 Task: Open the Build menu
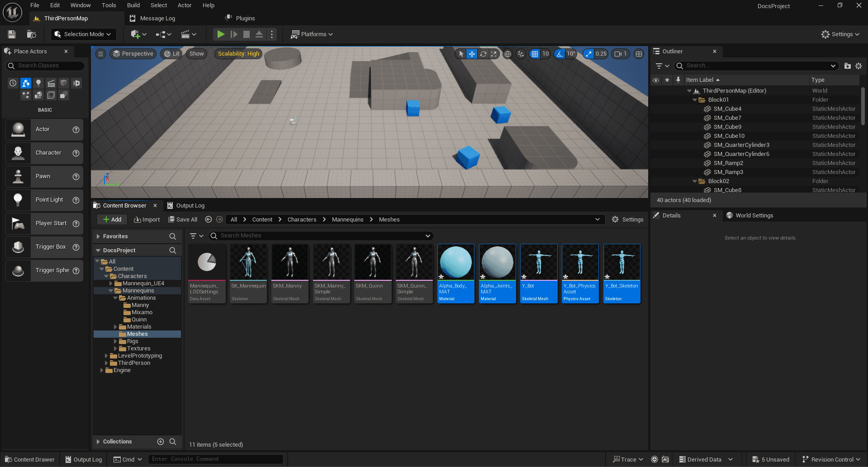point(133,5)
